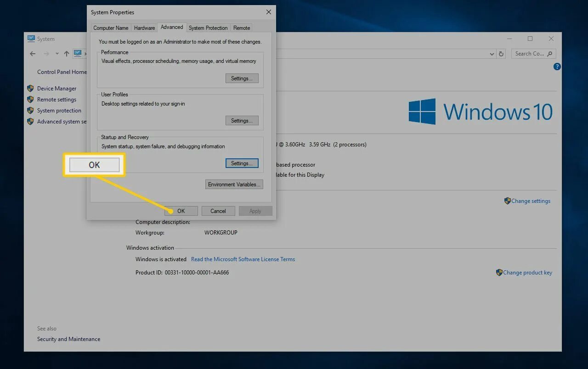Select the Advanced tab

click(172, 27)
